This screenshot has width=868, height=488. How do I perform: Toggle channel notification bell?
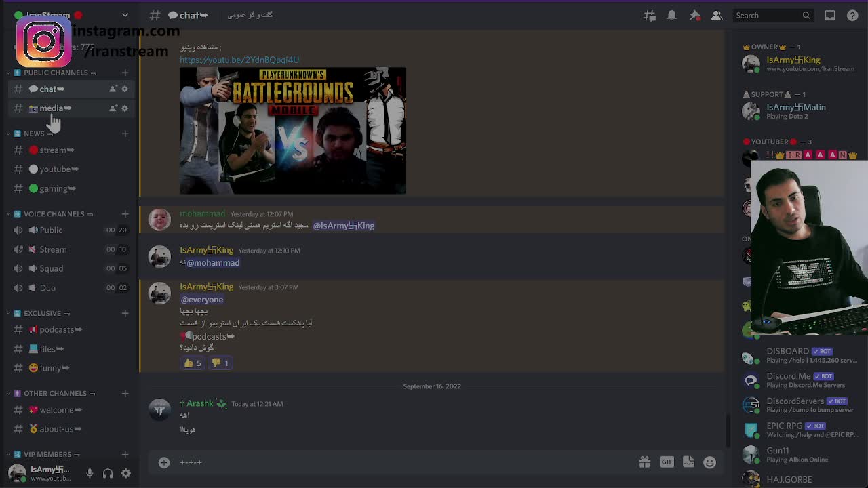click(672, 16)
